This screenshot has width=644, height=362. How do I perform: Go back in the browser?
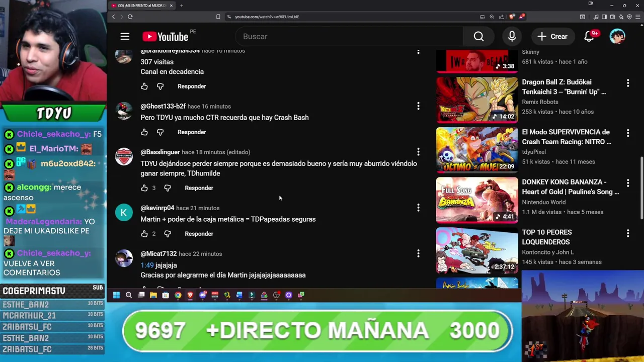(113, 17)
